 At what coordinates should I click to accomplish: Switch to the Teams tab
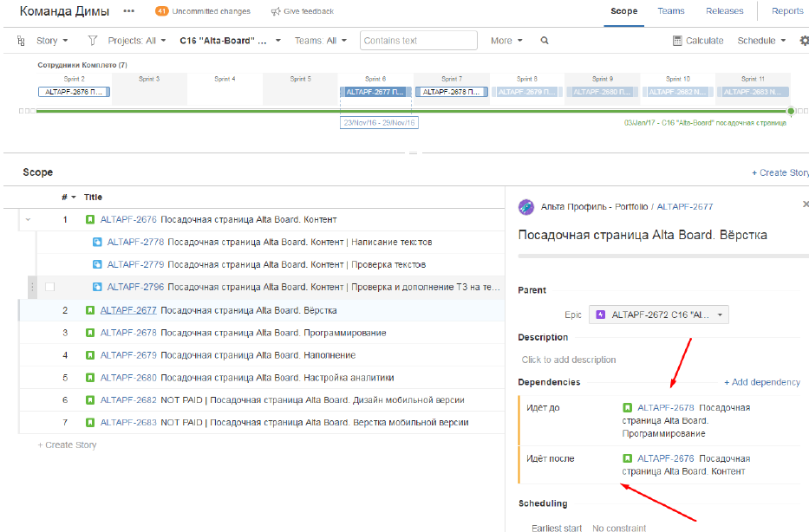tap(670, 11)
